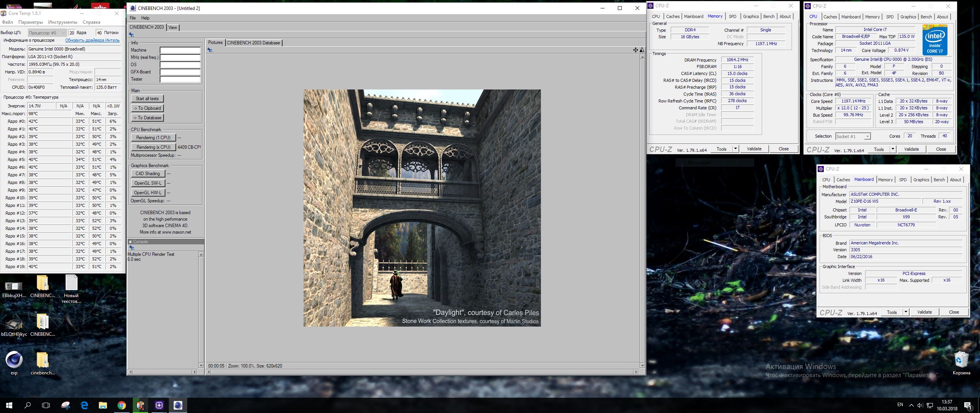The width and height of the screenshot is (980, 413).
Task: Click To Clipboard button
Action: 147,108
